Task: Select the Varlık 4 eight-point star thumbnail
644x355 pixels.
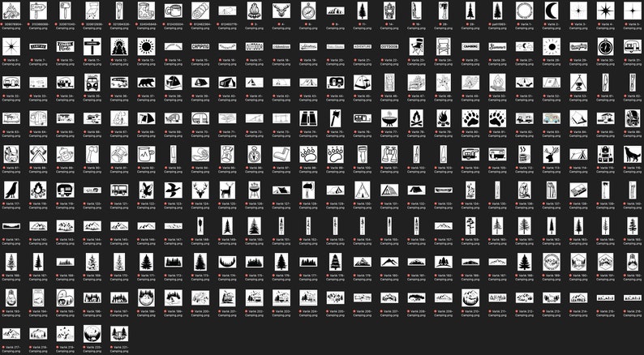Action: tap(605, 11)
